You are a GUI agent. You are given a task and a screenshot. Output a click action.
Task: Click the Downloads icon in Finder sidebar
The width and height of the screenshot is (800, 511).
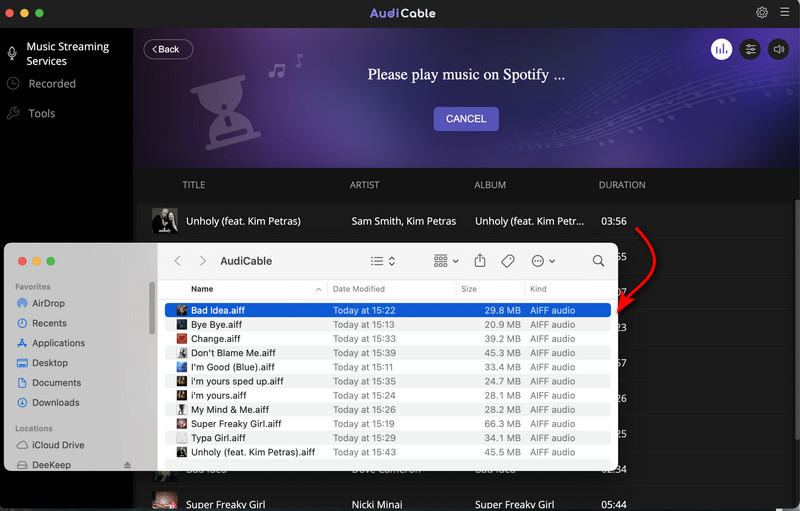22,402
